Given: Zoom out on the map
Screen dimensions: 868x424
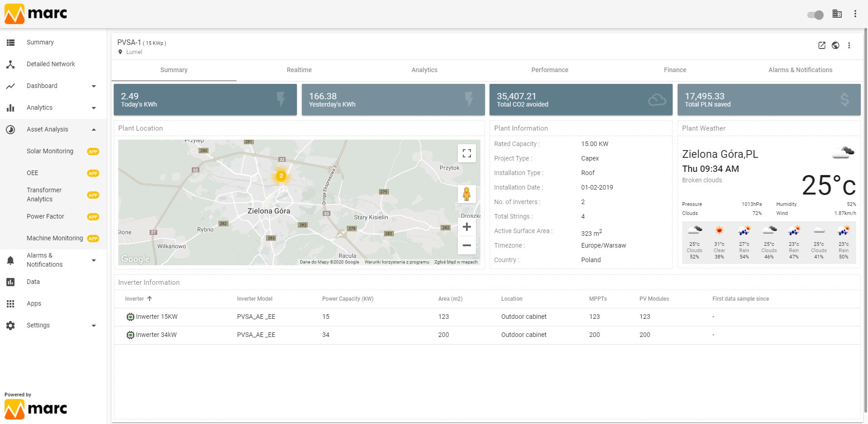Looking at the screenshot, I should pyautogui.click(x=467, y=245).
